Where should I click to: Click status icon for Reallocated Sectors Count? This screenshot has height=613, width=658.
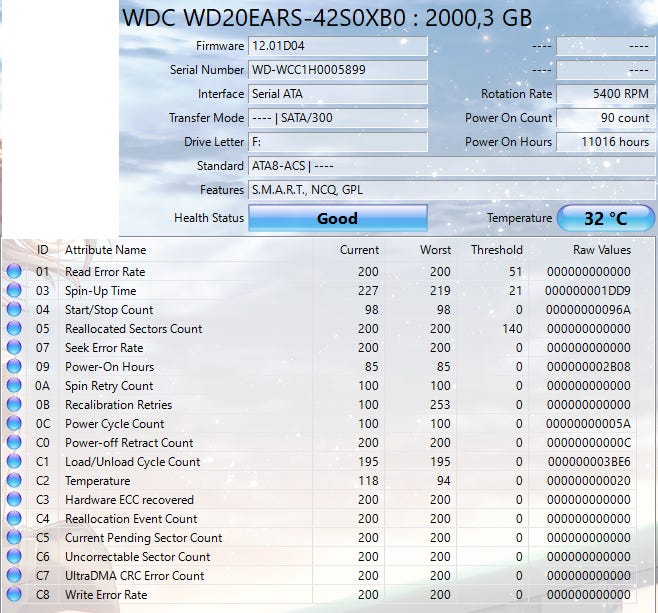pos(14,328)
